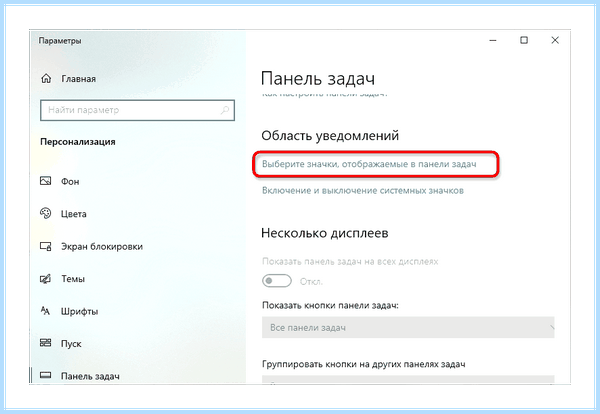The image size is (600, 414).
Task: Click the Панель задач page heading
Action: coord(318,79)
